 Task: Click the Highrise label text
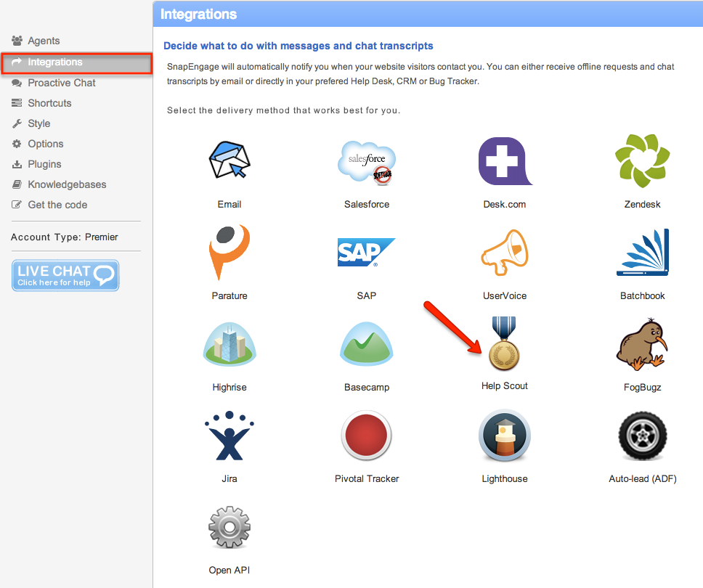click(229, 387)
